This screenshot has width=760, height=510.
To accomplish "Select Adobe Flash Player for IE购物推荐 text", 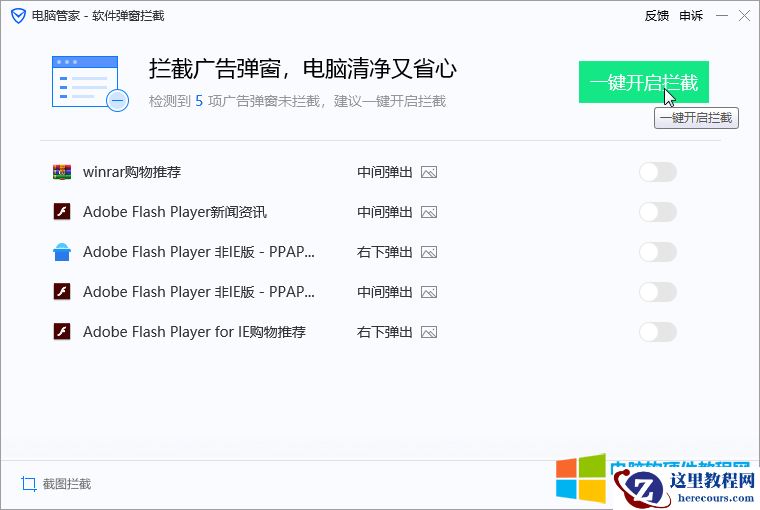I will 194,332.
